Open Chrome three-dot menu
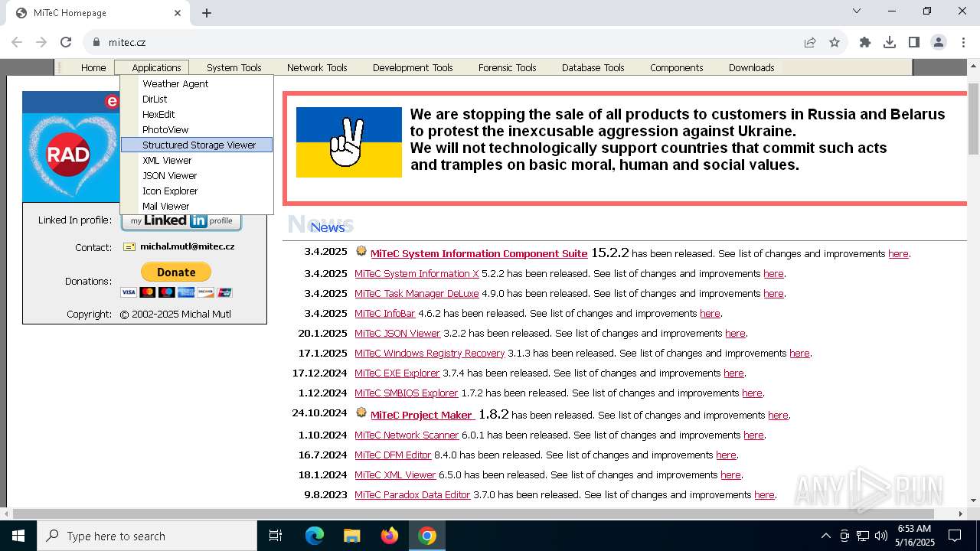The width and height of the screenshot is (980, 551). 963,43
